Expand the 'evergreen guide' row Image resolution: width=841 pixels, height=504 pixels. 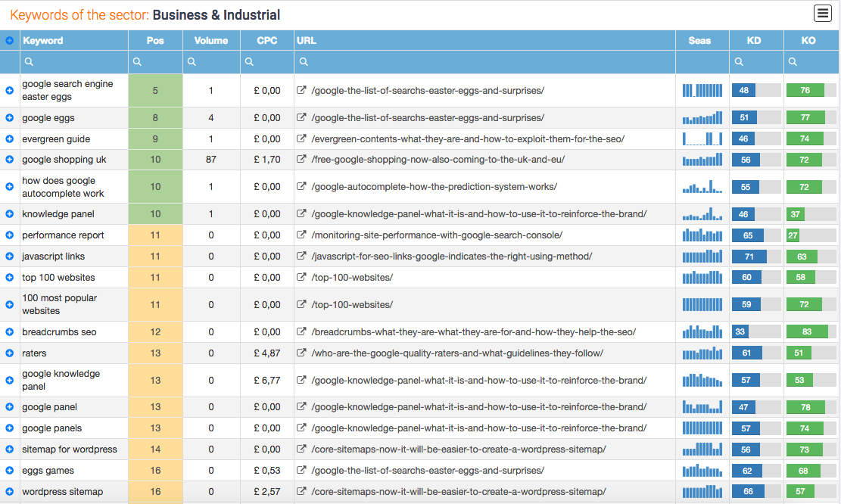[x=10, y=139]
